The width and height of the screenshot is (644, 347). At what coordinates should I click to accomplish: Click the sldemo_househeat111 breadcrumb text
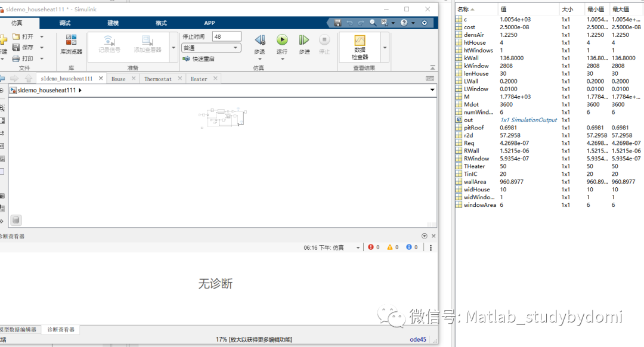47,91
